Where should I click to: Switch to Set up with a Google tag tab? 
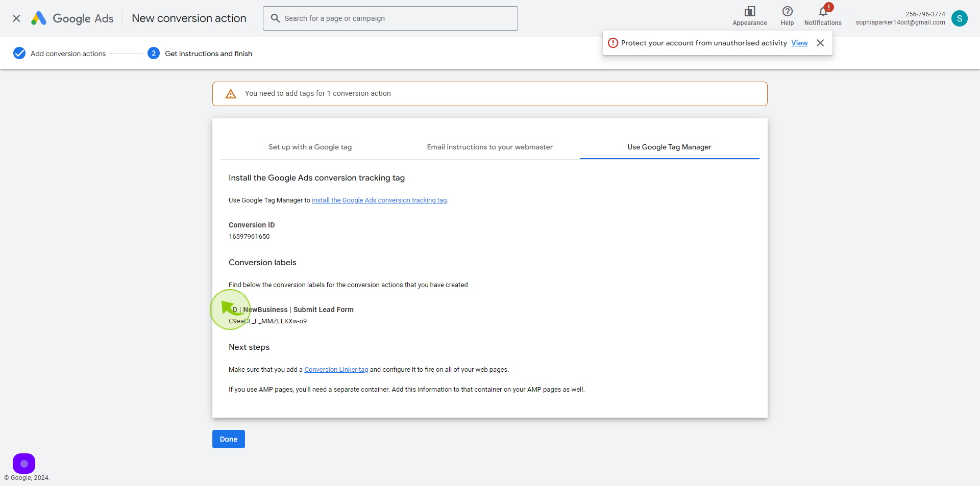point(310,147)
